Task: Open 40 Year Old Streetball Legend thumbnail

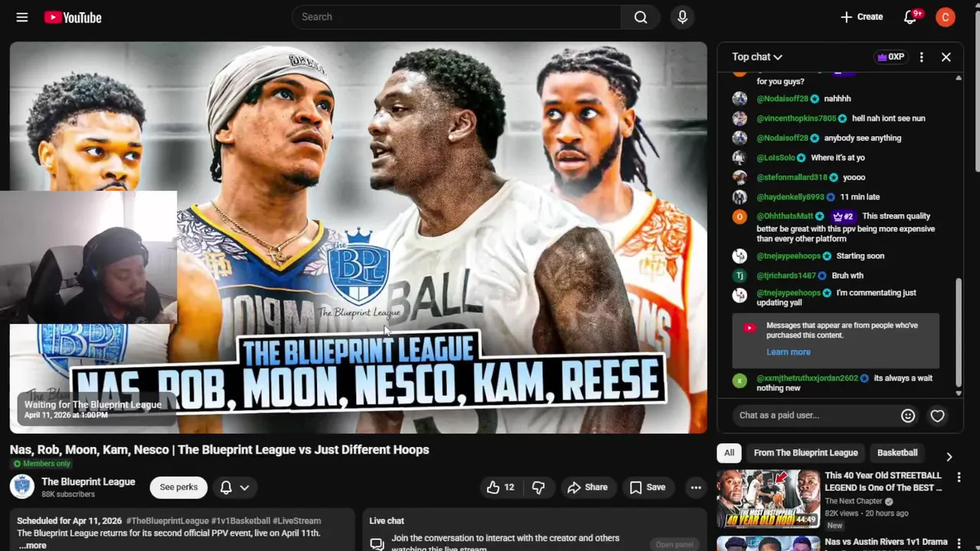Action: [x=768, y=499]
